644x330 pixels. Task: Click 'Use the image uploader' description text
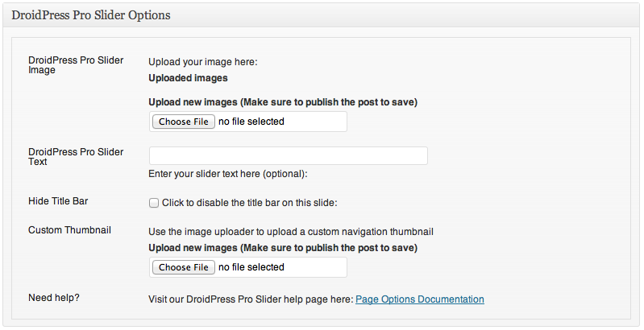(291, 232)
